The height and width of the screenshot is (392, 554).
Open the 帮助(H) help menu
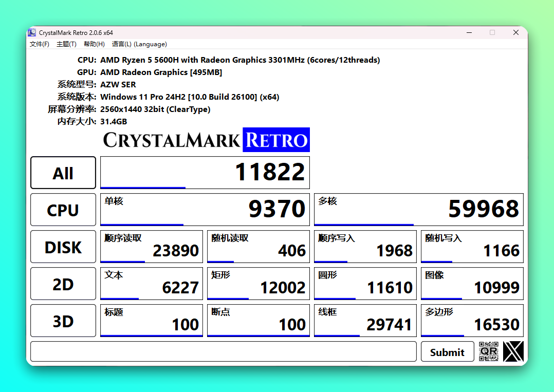point(94,44)
